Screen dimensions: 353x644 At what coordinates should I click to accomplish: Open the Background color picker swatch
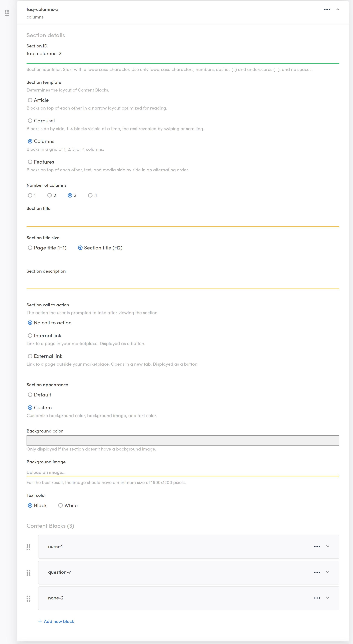[182, 440]
